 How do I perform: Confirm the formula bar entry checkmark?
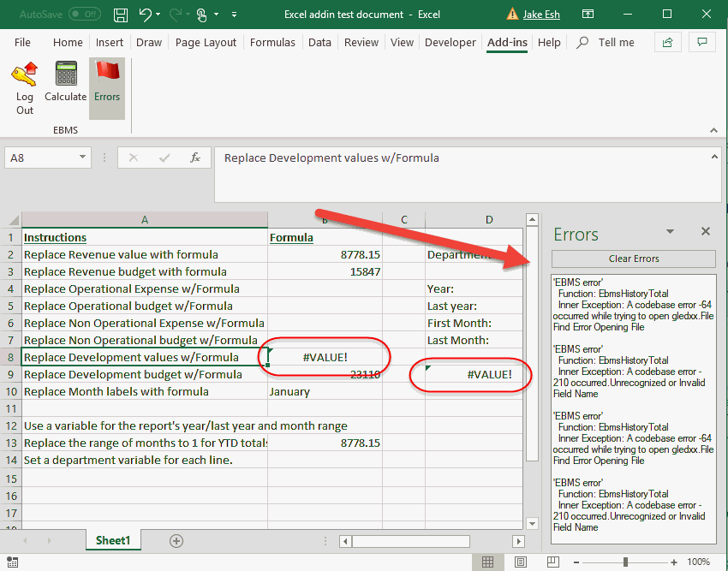coord(164,158)
